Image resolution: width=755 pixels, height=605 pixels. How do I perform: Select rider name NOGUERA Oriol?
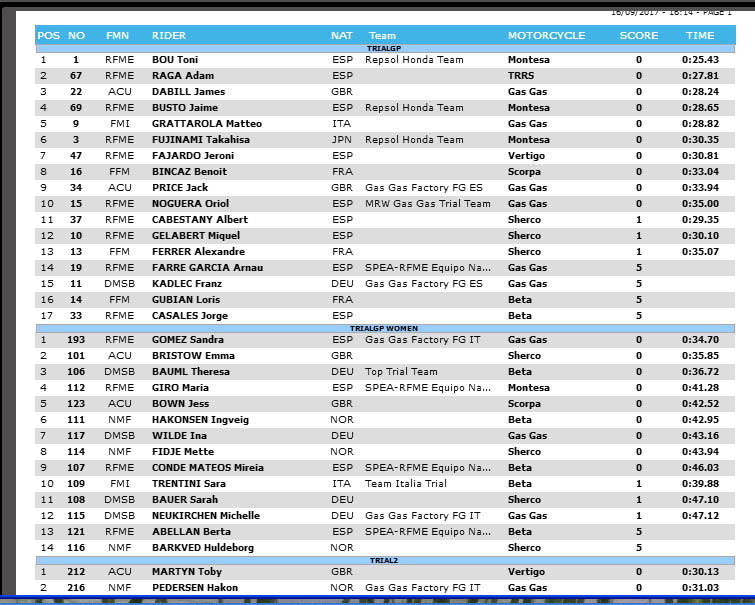click(x=190, y=204)
